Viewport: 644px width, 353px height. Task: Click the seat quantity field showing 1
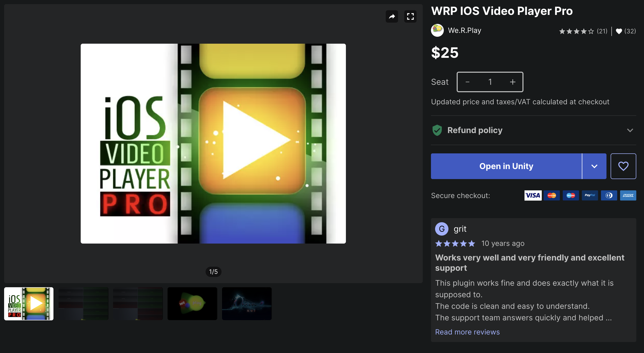pyautogui.click(x=490, y=82)
